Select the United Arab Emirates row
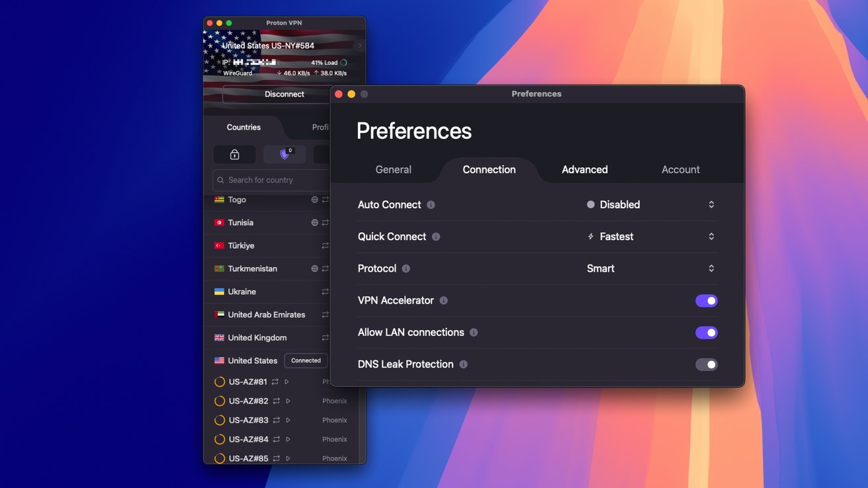Image resolution: width=868 pixels, height=488 pixels. (267, 315)
